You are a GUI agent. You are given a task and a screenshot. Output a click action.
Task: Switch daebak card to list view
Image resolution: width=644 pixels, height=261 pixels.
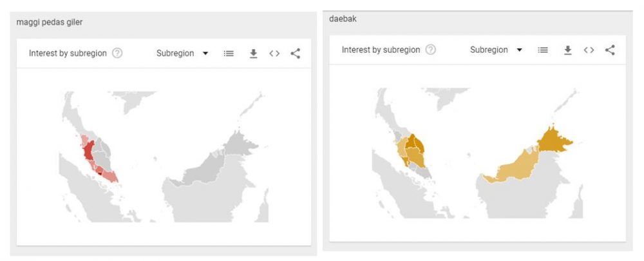coord(542,50)
